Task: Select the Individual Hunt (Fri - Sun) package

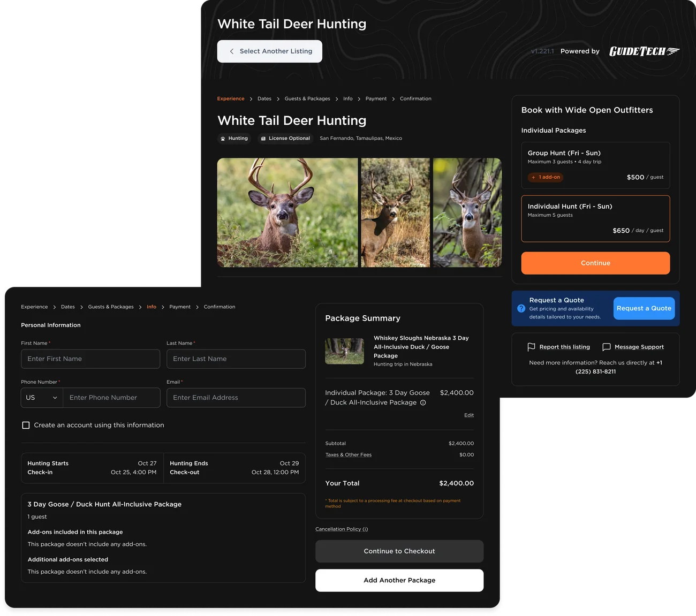Action: pyautogui.click(x=595, y=218)
